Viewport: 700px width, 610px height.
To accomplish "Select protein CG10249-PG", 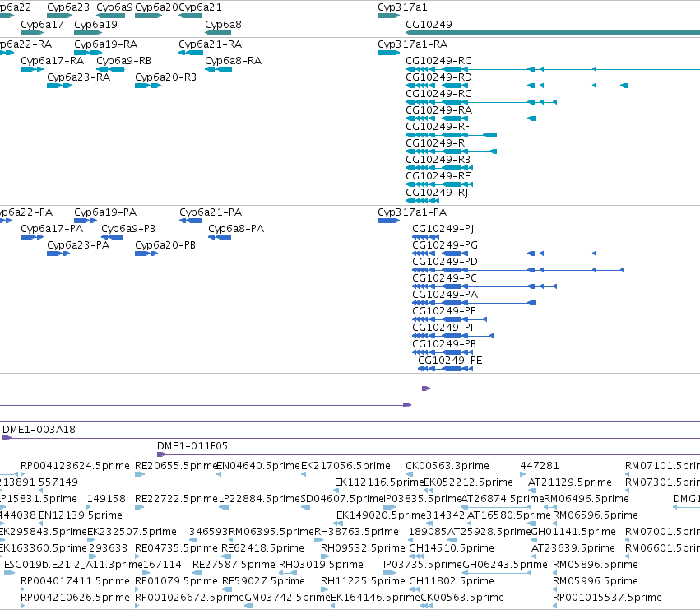I will 445,245.
